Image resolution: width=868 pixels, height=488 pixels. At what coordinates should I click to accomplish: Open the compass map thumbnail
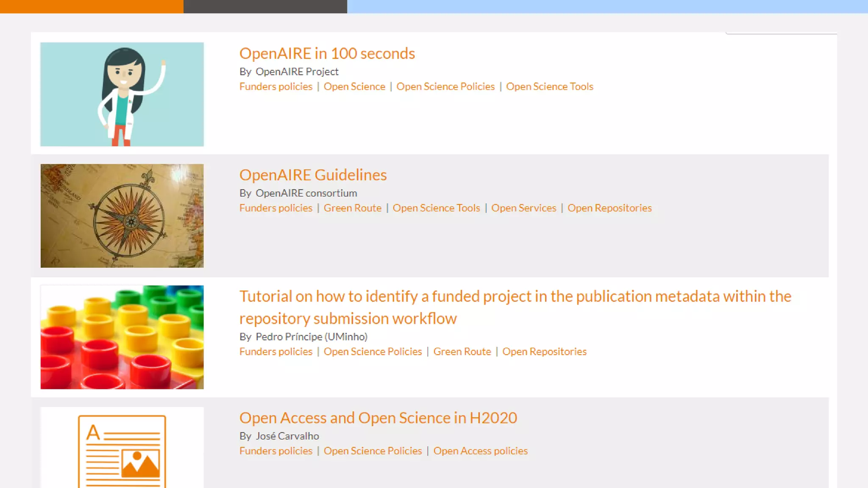pos(122,216)
